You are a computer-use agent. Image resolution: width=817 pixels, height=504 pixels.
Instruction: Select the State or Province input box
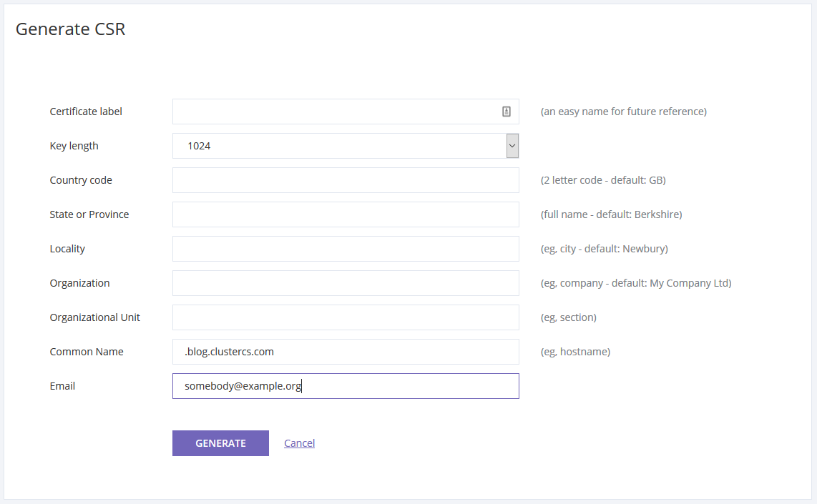click(346, 214)
